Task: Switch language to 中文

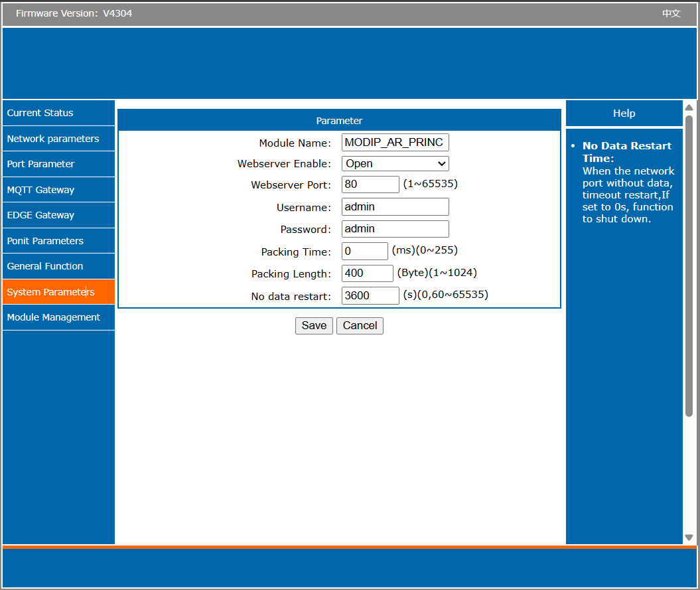Action: [671, 13]
